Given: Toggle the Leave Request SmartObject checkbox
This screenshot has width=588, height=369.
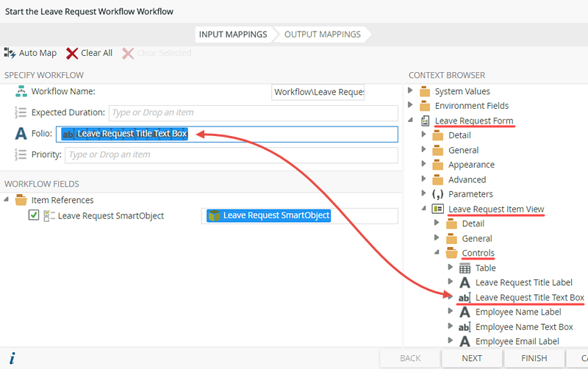Looking at the screenshot, I should click(34, 215).
